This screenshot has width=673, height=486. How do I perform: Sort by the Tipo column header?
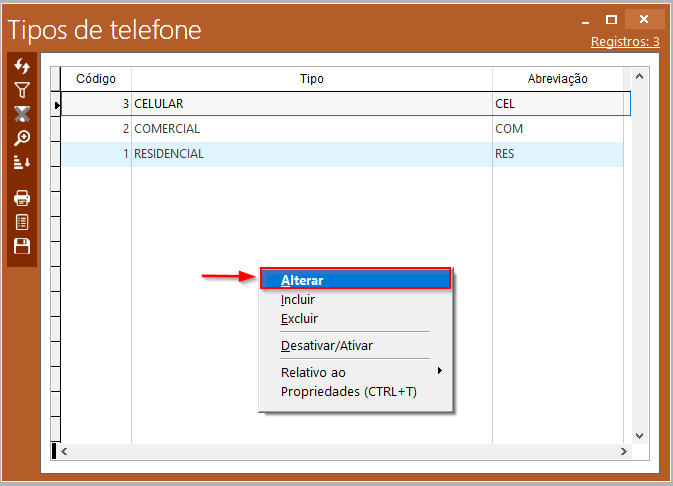(x=312, y=79)
